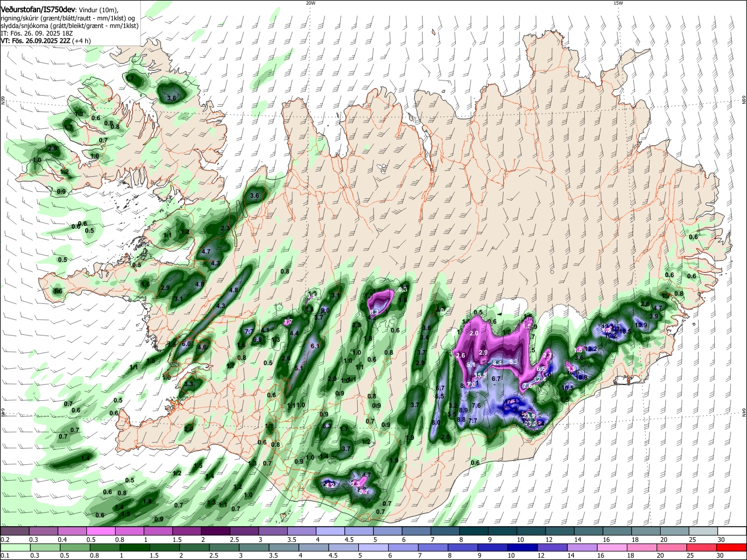Image resolution: width=747 pixels, height=560 pixels.
Task: Click the 10.9 precipitation value on the map
Action: click(x=641, y=325)
